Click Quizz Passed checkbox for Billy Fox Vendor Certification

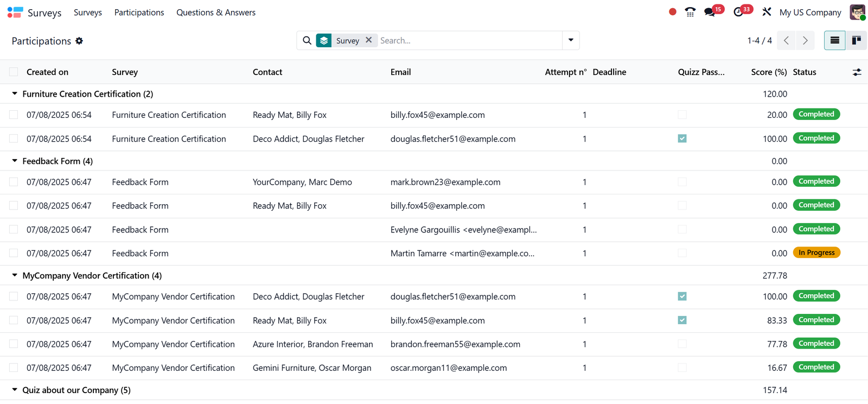pyautogui.click(x=682, y=320)
